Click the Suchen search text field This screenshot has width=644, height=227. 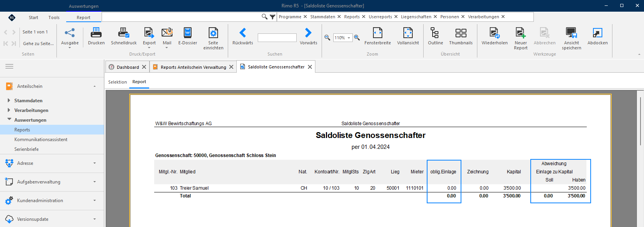277,38
